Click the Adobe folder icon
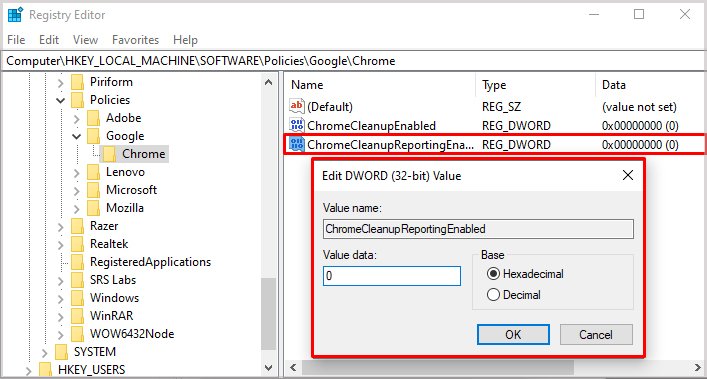707x379 pixels. 93,118
